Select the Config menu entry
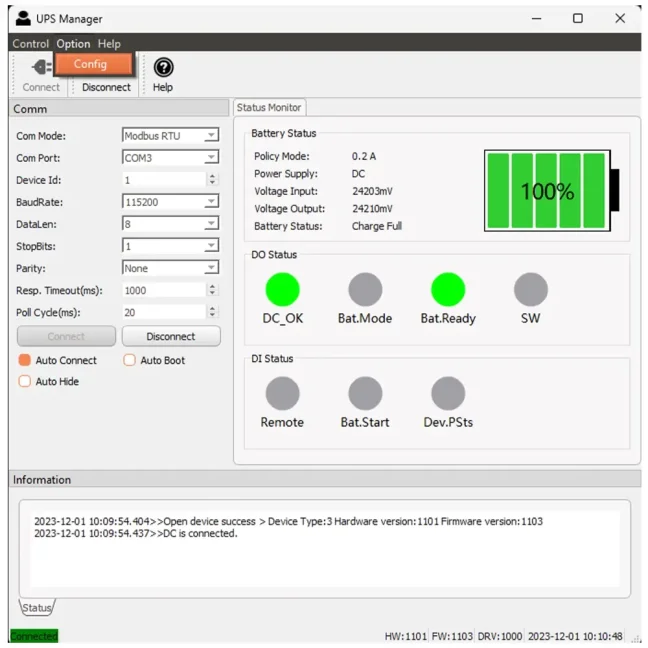Viewport: 648px width, 648px height. coord(94,64)
